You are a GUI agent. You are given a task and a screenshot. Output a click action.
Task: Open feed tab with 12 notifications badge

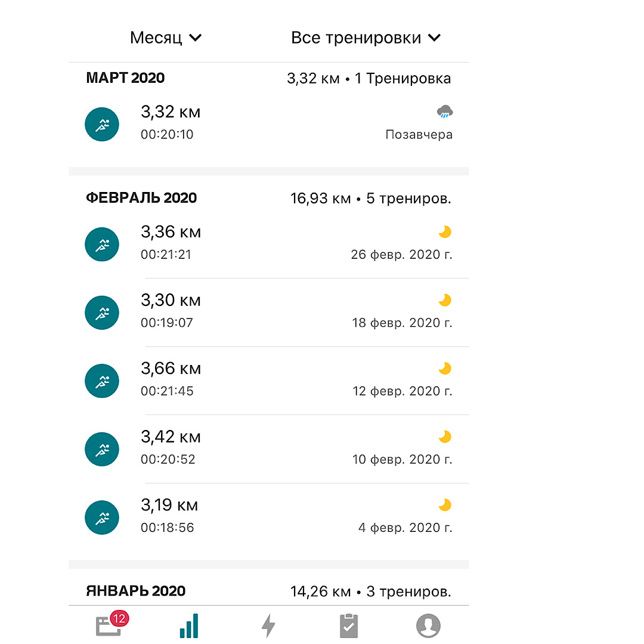110,626
